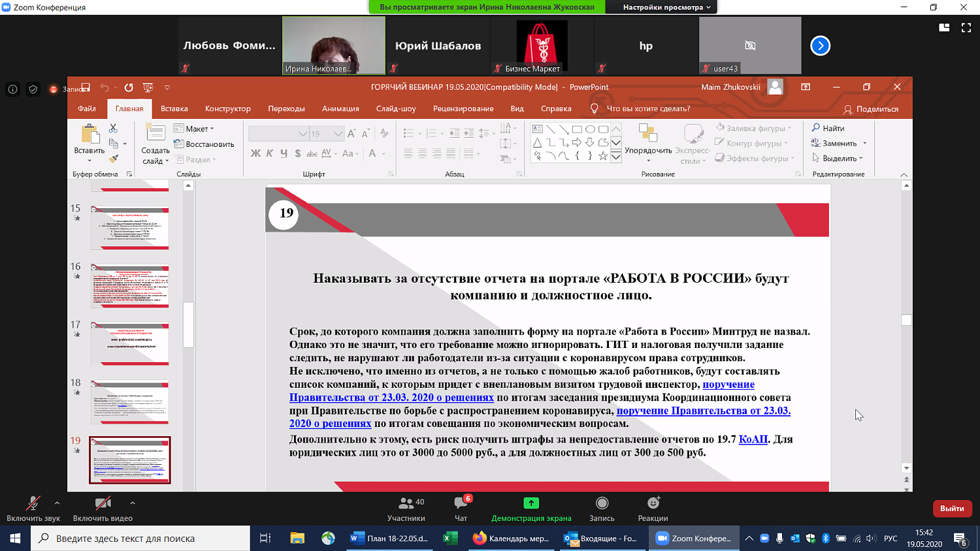Open Zoom Chat (Чат) panel

coord(461,509)
